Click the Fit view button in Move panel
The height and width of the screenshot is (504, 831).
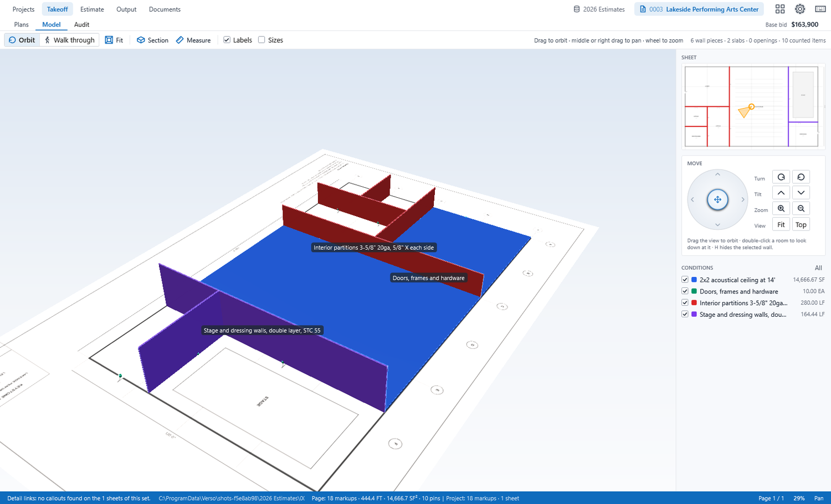coord(781,224)
